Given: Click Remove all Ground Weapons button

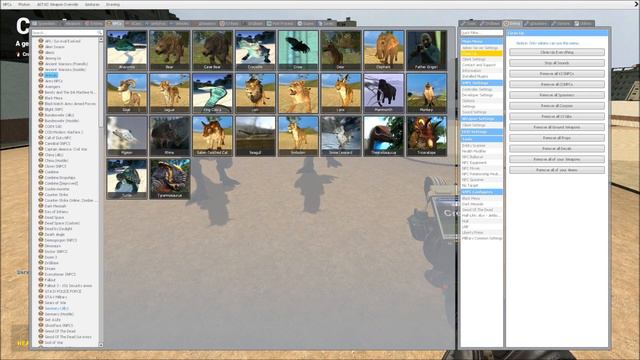Looking at the screenshot, I should point(557,127).
